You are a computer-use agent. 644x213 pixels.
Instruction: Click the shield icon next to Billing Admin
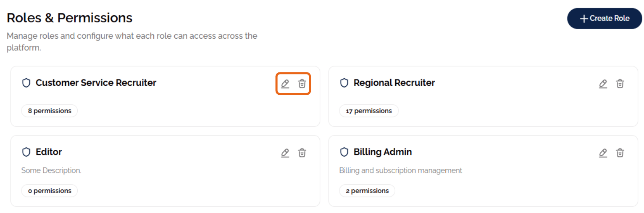pos(344,152)
